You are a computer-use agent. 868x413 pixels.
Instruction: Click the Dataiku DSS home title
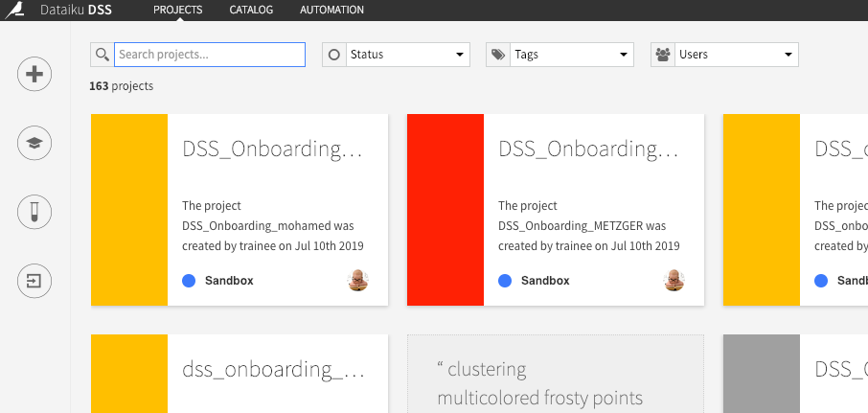(x=76, y=10)
